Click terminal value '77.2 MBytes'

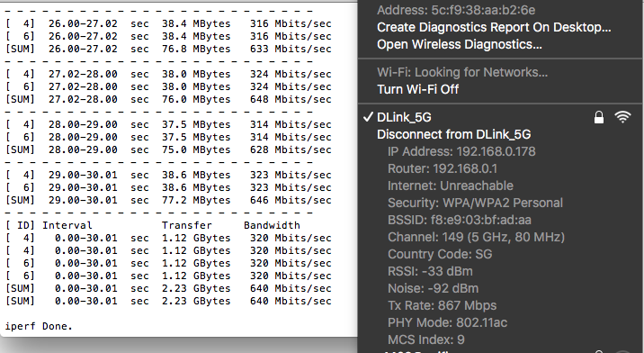click(x=196, y=200)
